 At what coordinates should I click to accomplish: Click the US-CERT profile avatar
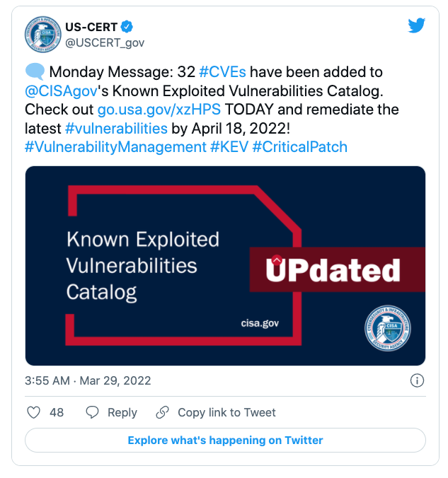click(43, 35)
